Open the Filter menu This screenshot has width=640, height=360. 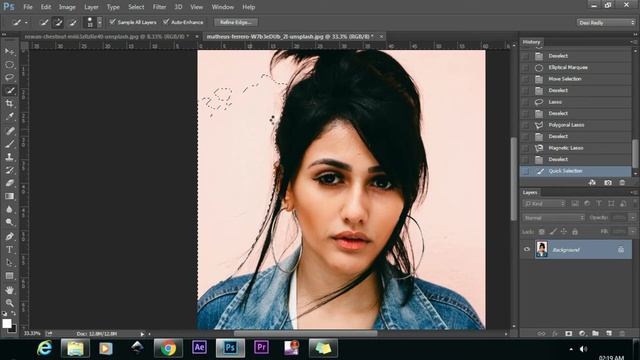[159, 7]
